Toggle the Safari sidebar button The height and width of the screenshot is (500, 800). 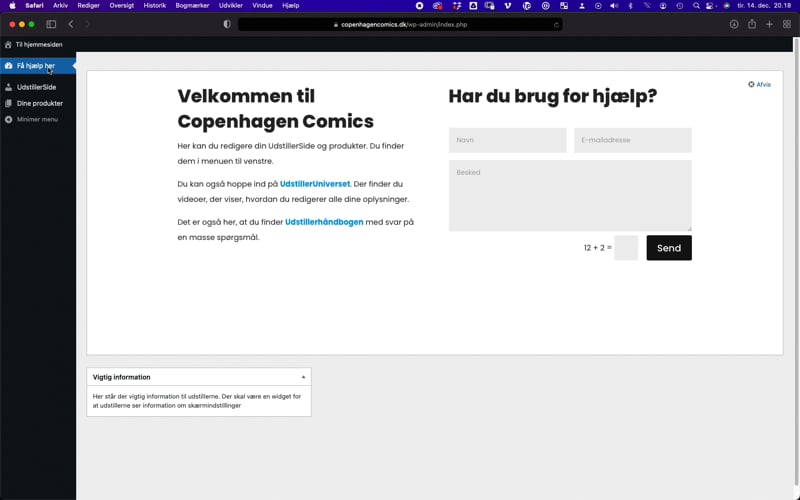coord(51,24)
